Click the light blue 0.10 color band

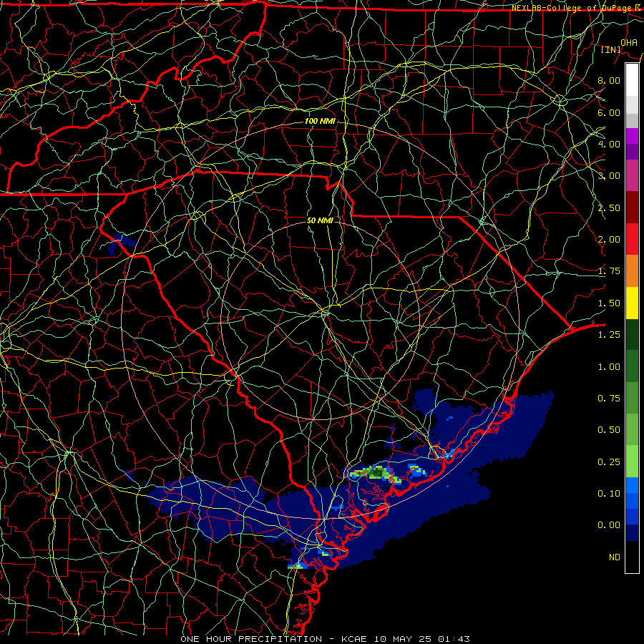(x=632, y=485)
